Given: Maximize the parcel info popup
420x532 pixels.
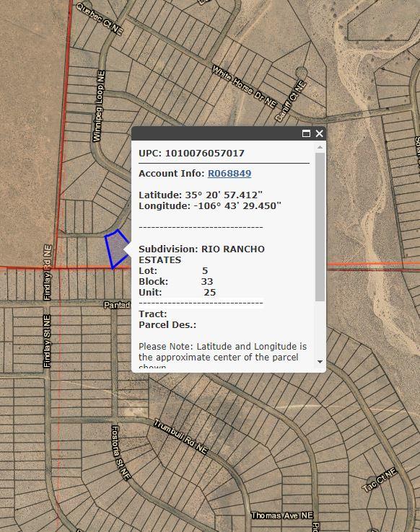Looking at the screenshot, I should 306,133.
